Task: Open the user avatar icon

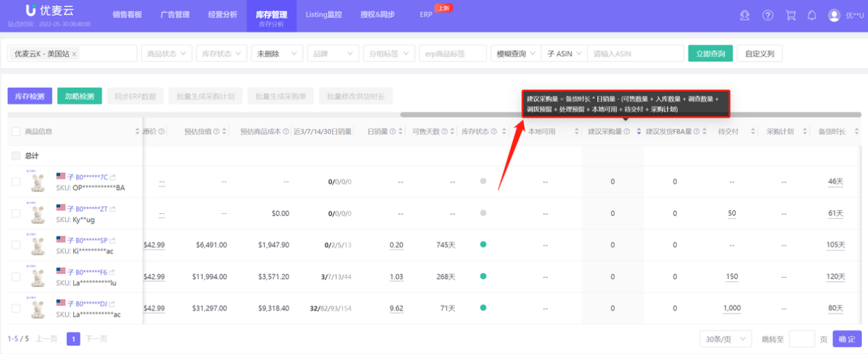Action: (x=834, y=15)
